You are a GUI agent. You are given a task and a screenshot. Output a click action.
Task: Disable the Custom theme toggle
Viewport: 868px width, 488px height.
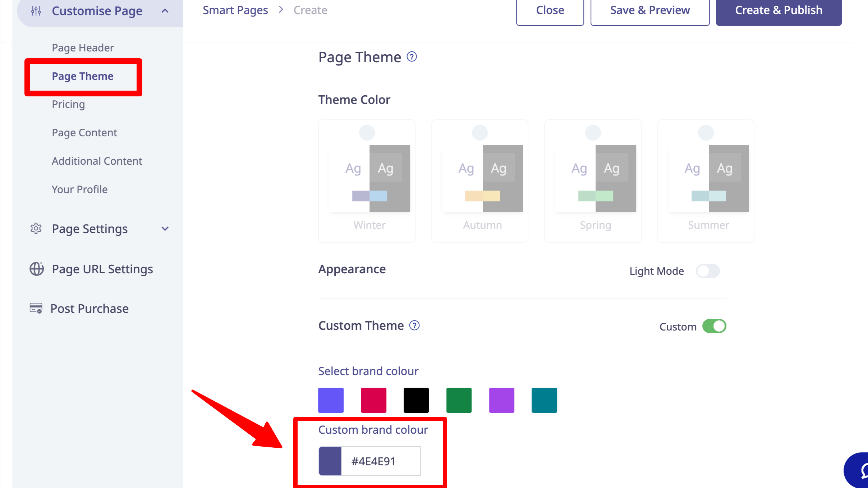click(714, 326)
